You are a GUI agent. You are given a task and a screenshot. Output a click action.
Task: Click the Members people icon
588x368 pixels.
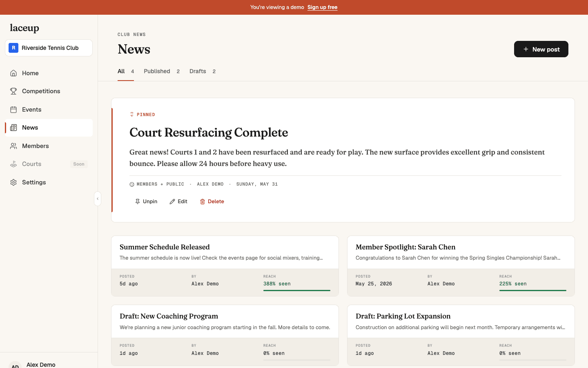point(13,146)
